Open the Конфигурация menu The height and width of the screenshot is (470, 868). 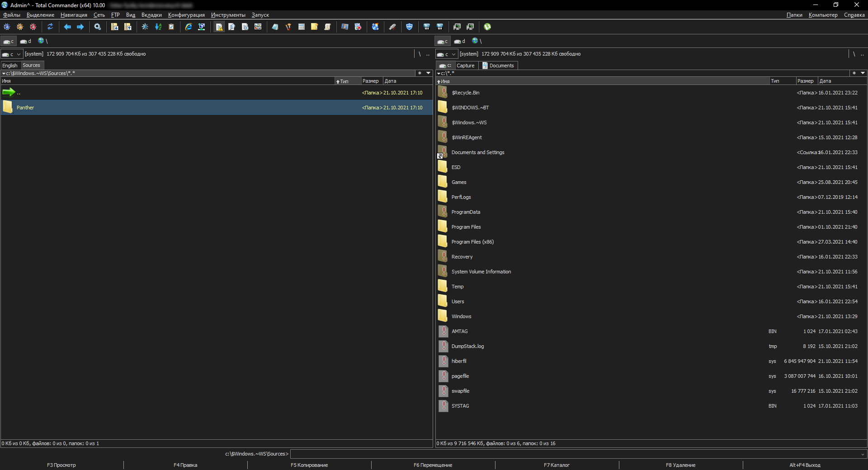tap(186, 15)
